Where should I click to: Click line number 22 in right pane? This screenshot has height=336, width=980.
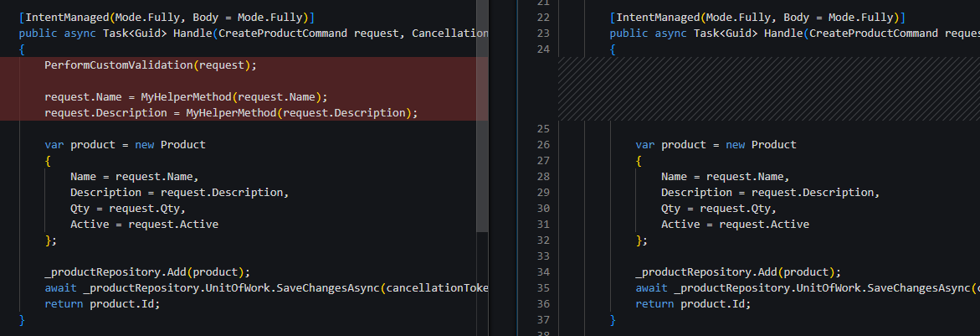542,18
